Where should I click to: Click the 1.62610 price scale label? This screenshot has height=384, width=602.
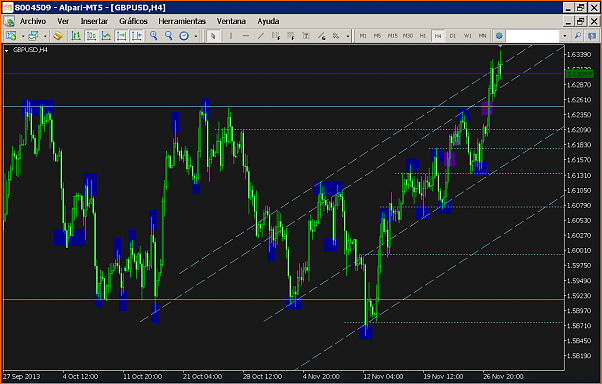(579, 100)
